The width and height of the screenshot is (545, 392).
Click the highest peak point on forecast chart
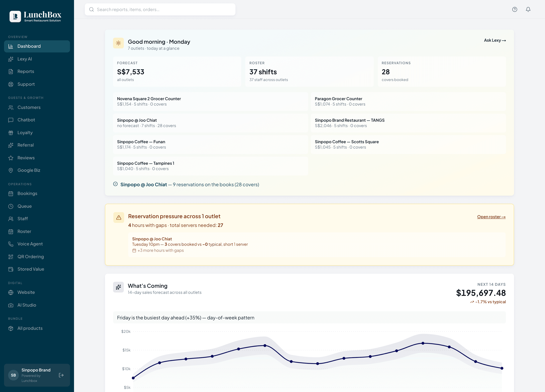point(423,343)
